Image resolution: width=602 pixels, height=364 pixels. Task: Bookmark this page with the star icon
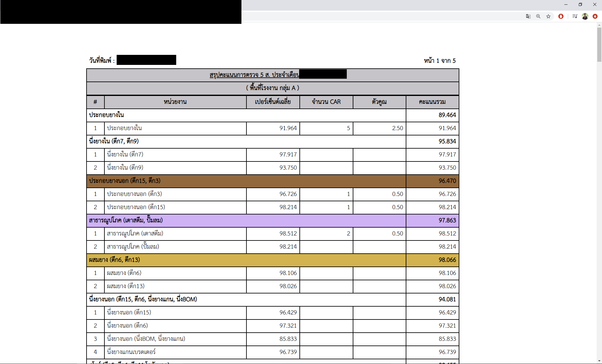tap(548, 16)
